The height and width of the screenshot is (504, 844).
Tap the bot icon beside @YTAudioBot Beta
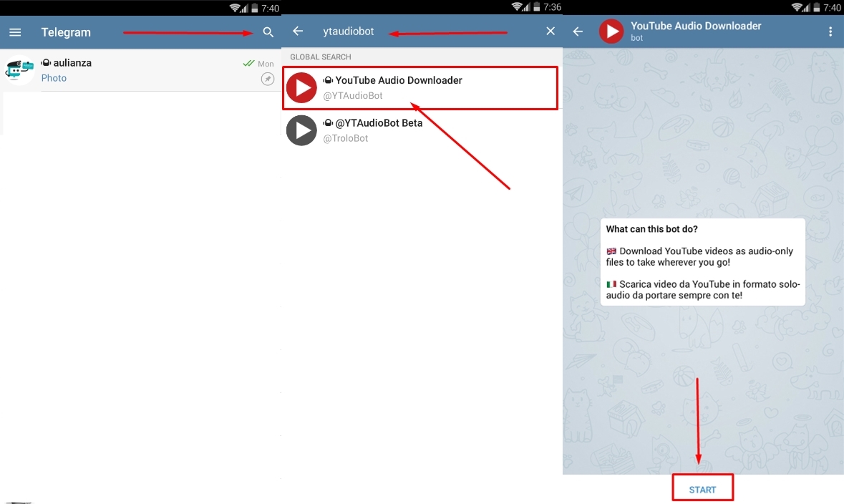(328, 123)
